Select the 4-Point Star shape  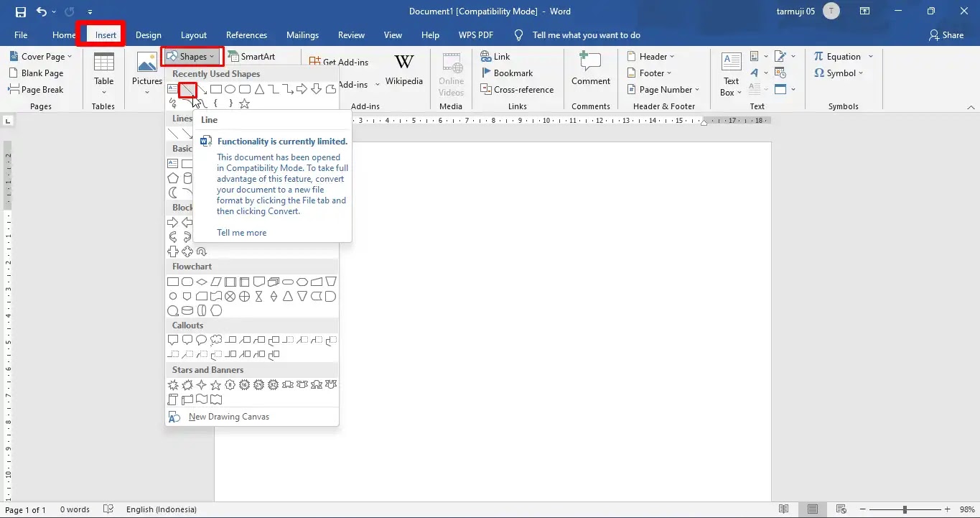(x=201, y=384)
